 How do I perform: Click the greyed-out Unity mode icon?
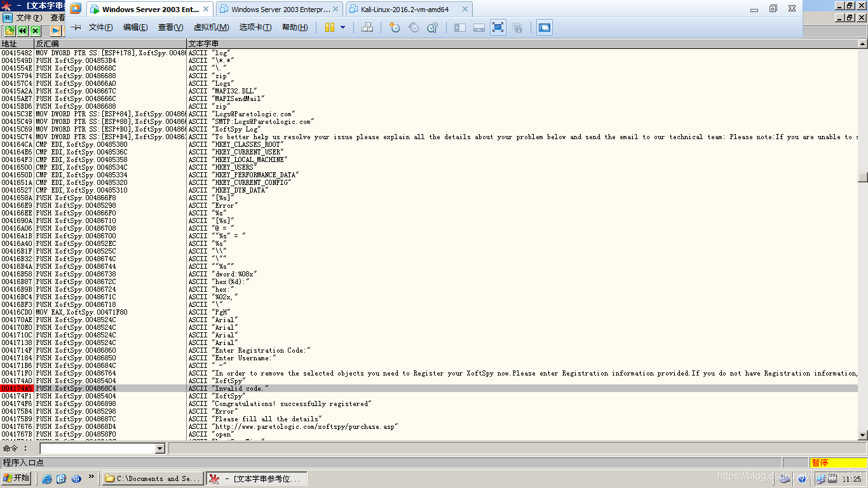tap(517, 27)
